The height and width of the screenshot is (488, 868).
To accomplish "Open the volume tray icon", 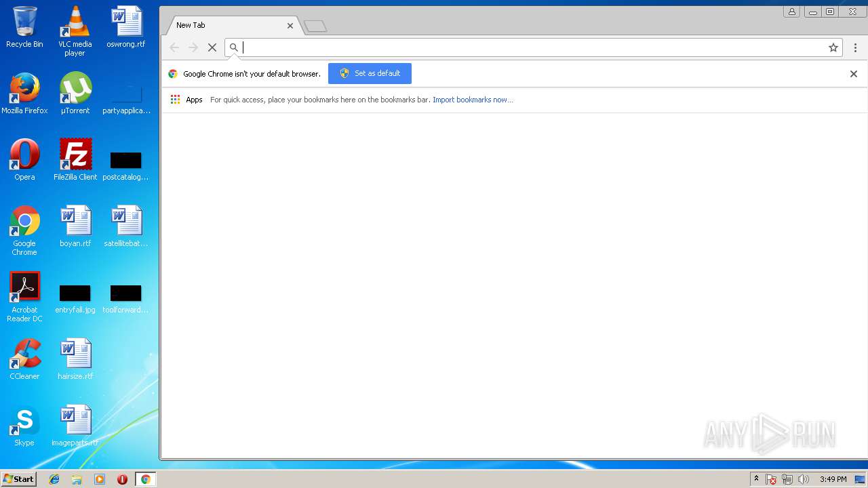I will [804, 479].
